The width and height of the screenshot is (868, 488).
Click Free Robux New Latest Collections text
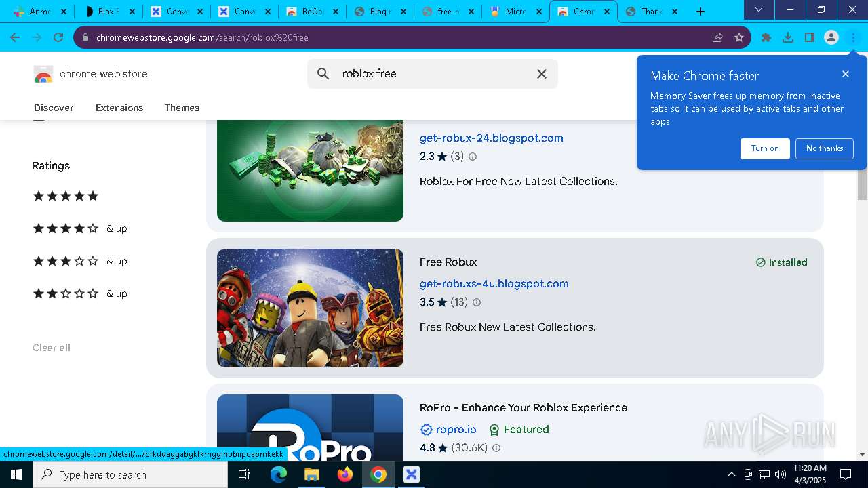click(x=508, y=327)
